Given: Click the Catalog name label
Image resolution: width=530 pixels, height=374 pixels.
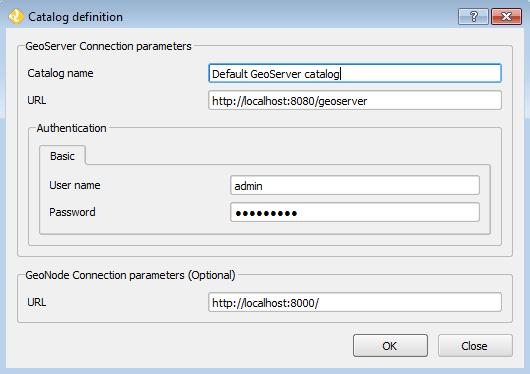Looking at the screenshot, I should (x=60, y=73).
